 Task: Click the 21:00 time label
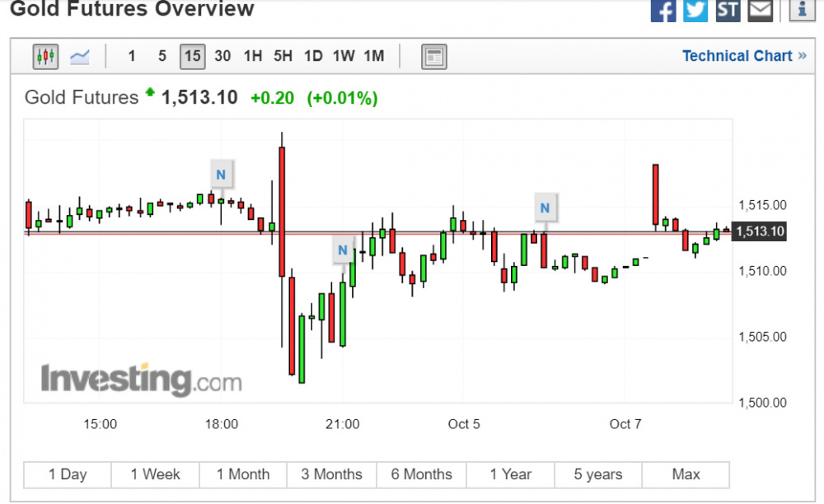point(343,424)
